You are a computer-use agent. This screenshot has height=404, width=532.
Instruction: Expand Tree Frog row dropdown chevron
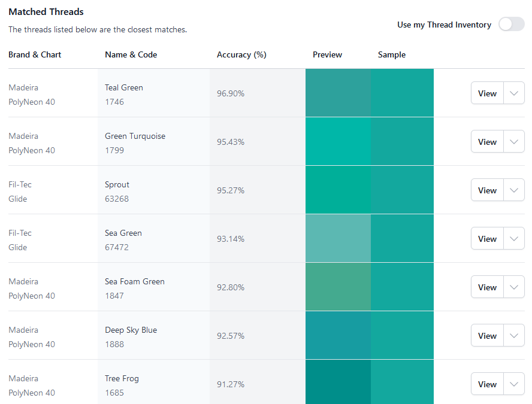click(514, 384)
